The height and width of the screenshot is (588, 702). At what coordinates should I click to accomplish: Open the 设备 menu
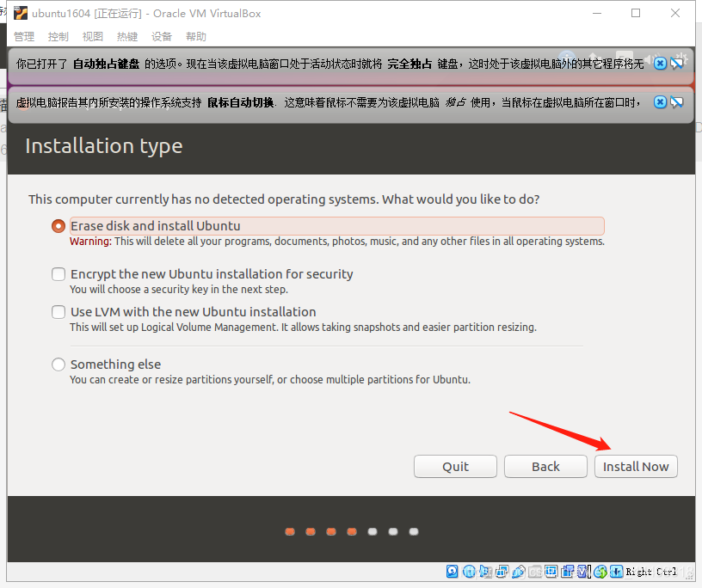[162, 36]
